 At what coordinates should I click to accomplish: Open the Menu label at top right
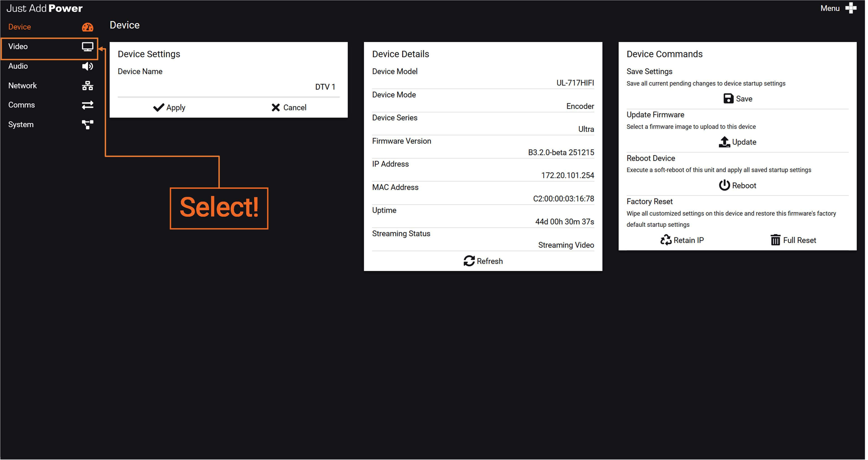[829, 8]
